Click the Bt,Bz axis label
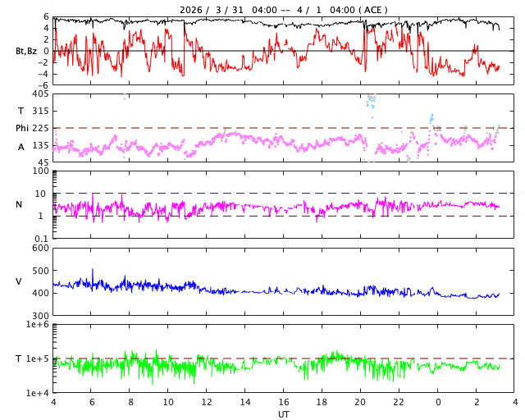 [x=25, y=51]
